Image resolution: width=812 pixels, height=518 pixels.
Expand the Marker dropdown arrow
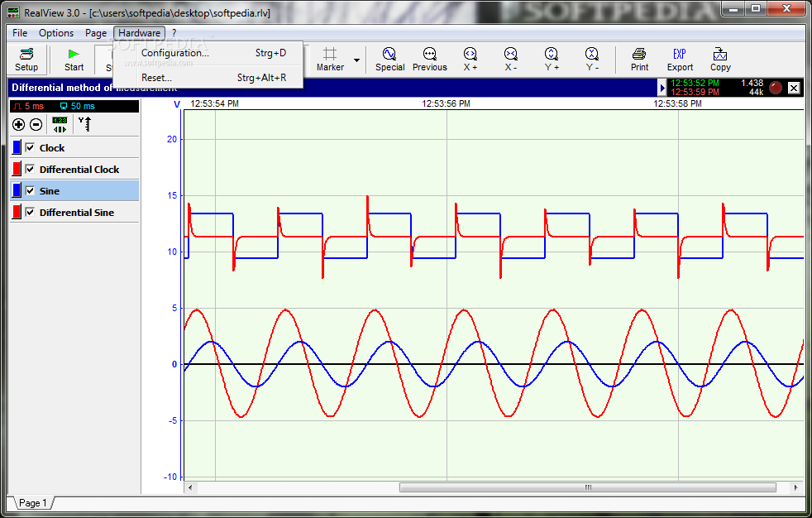(357, 60)
